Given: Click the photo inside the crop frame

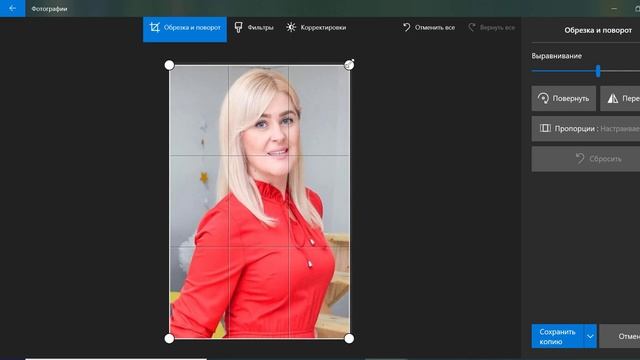Looking at the screenshot, I should click(259, 202).
